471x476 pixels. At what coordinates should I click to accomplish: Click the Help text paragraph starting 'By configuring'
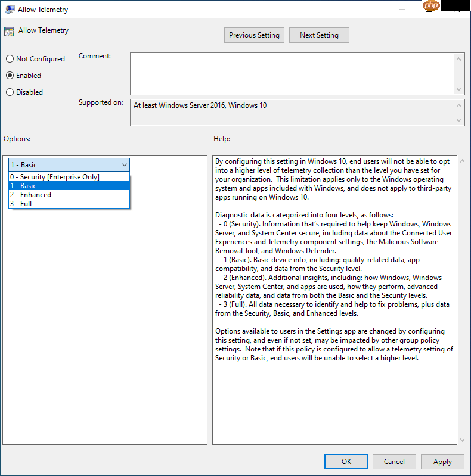[333, 179]
